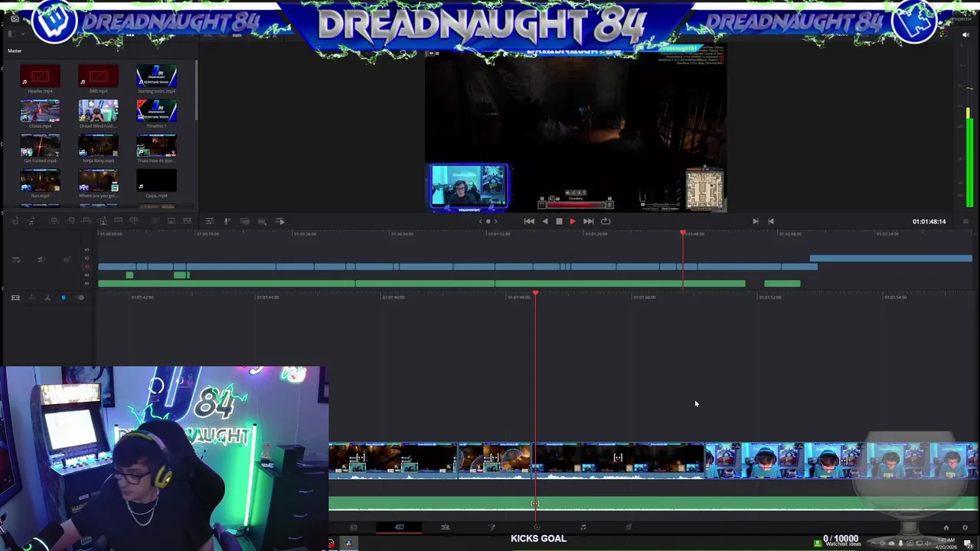Switch to the Edit page tab
The image size is (980, 551).
click(x=445, y=527)
